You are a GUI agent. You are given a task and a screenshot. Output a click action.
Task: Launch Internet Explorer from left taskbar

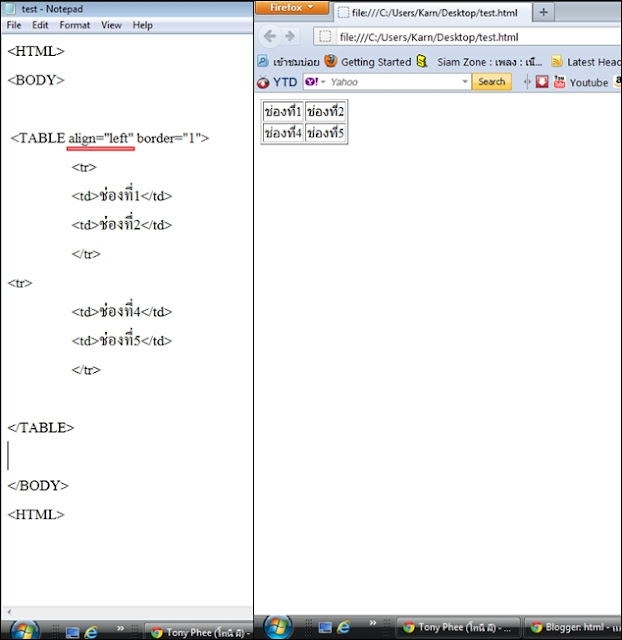point(91,632)
